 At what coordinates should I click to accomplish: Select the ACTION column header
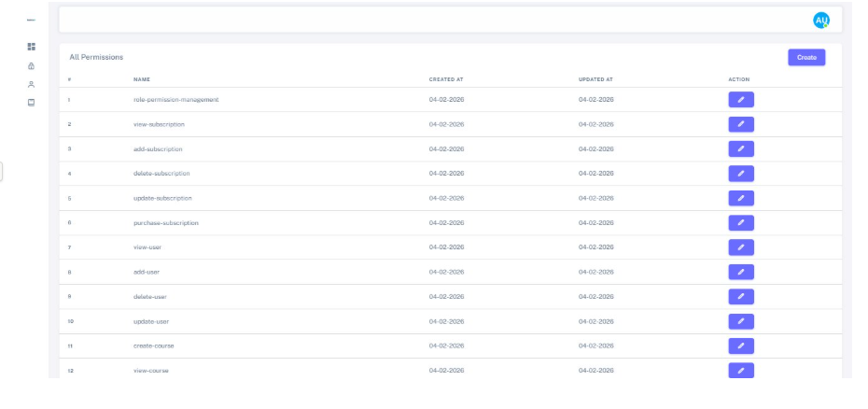click(739, 79)
